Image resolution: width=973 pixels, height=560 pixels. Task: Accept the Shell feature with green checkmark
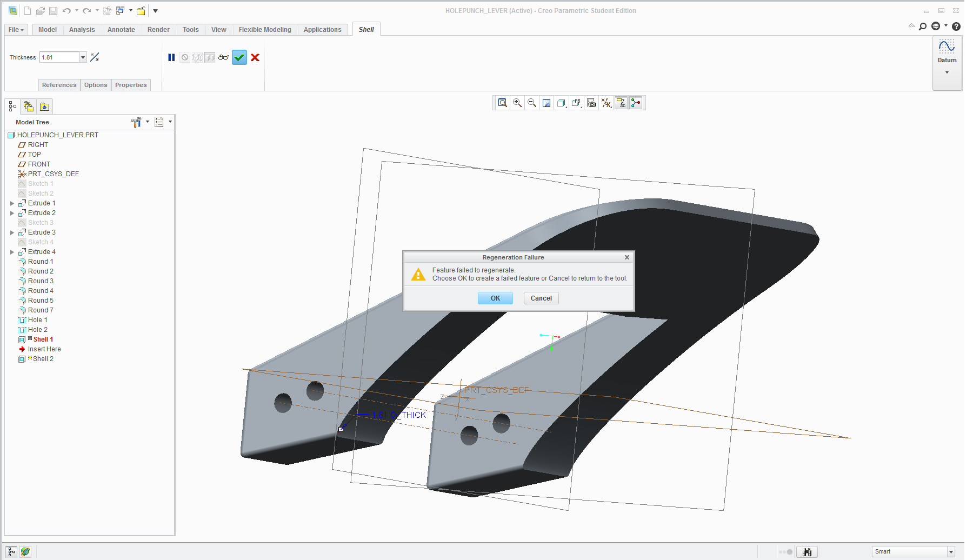[239, 57]
